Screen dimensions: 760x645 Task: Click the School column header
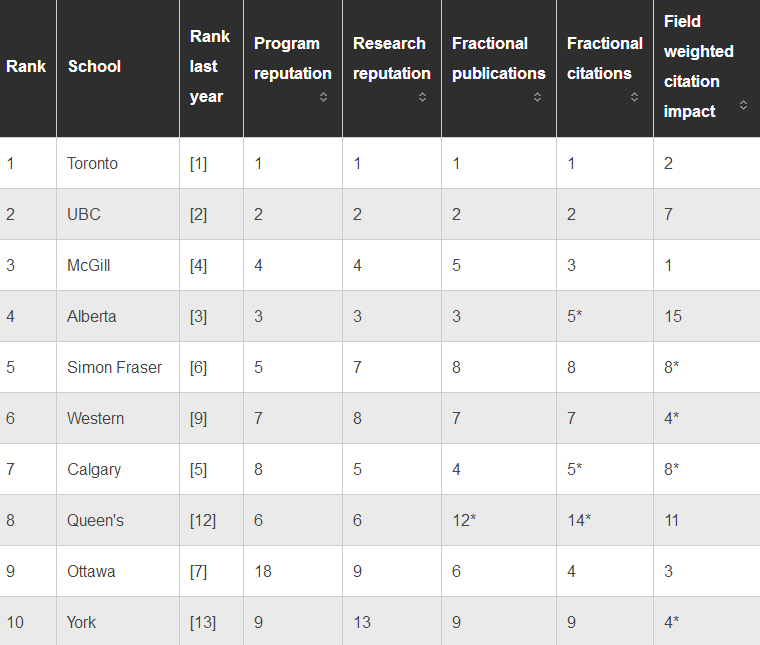point(118,68)
